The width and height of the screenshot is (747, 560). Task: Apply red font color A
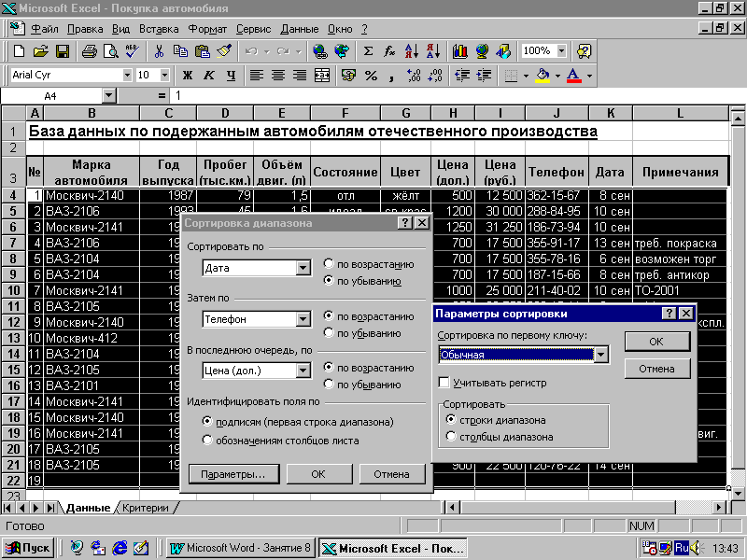point(574,76)
